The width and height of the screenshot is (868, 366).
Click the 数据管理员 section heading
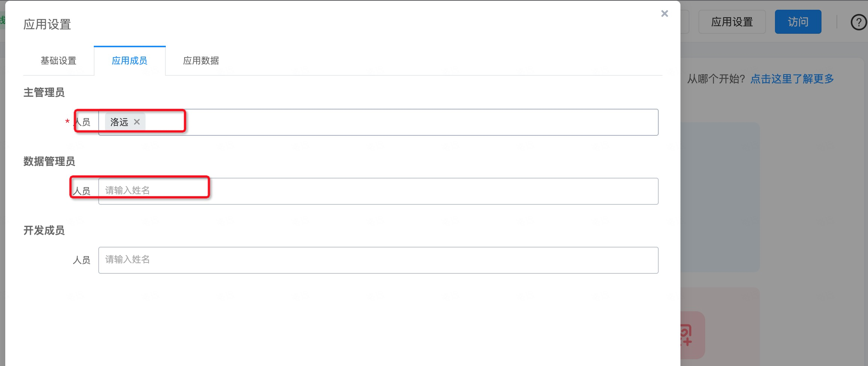49,161
